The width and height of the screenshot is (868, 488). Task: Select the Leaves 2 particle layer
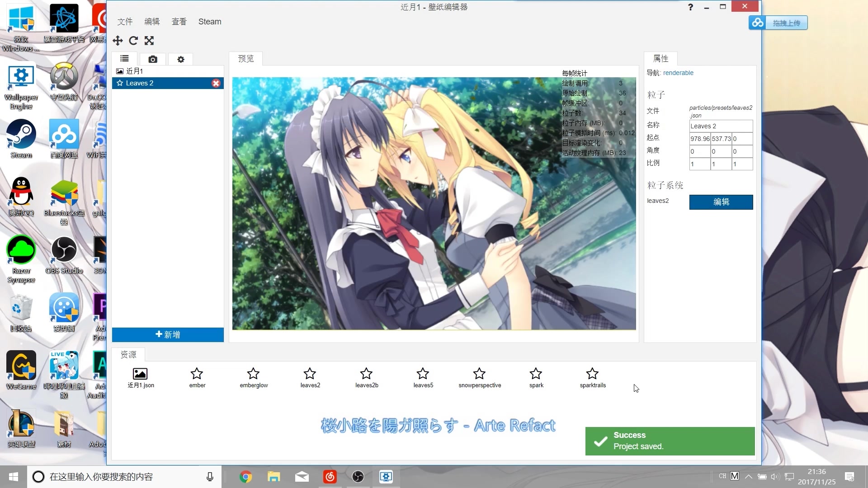coord(168,83)
